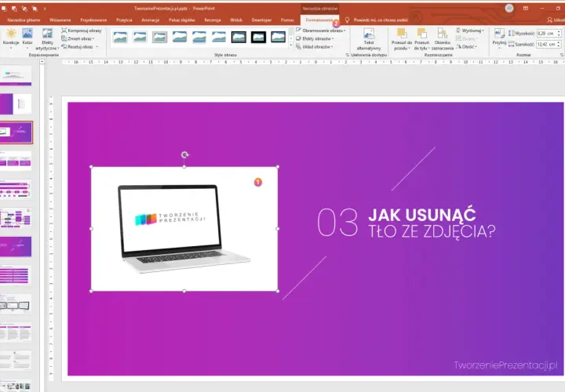565x392 pixels.
Task: Click Zmień obraz
Action: tap(78, 38)
